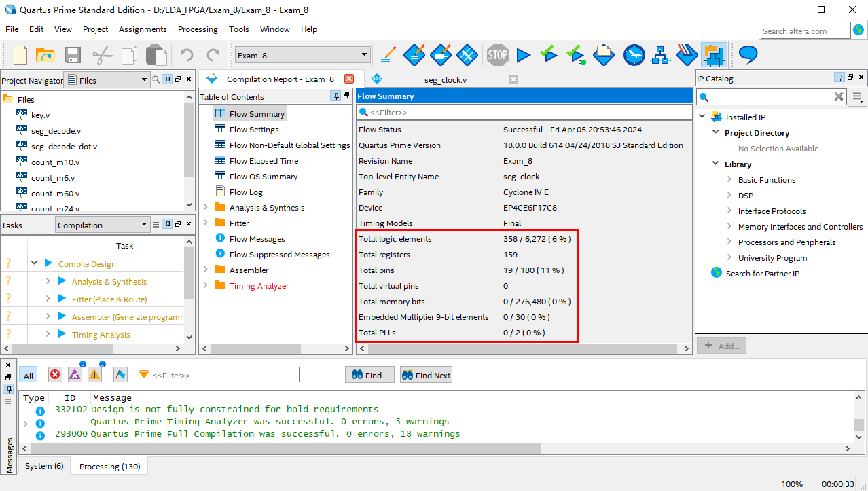The height and width of the screenshot is (491, 868).
Task: Open seg_decode.v in file list
Action: point(56,130)
